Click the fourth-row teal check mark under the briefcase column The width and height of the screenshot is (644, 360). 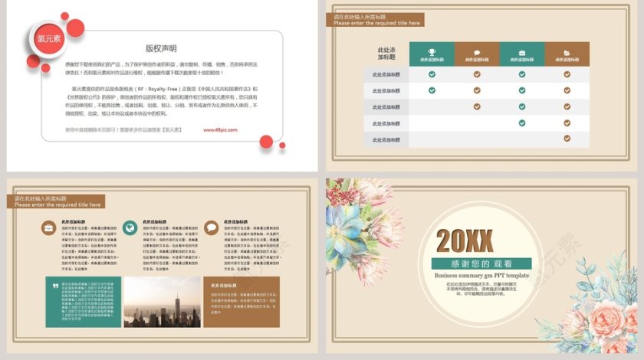(522, 123)
